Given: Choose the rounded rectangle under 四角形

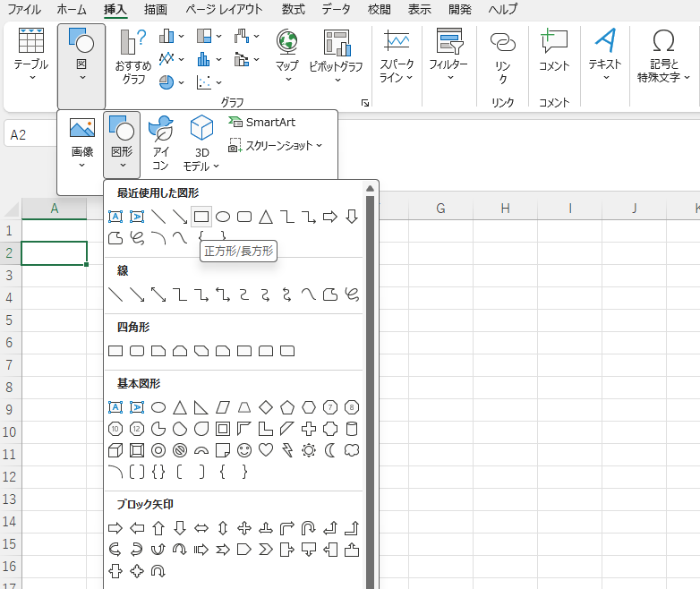Looking at the screenshot, I should pyautogui.click(x=137, y=351).
